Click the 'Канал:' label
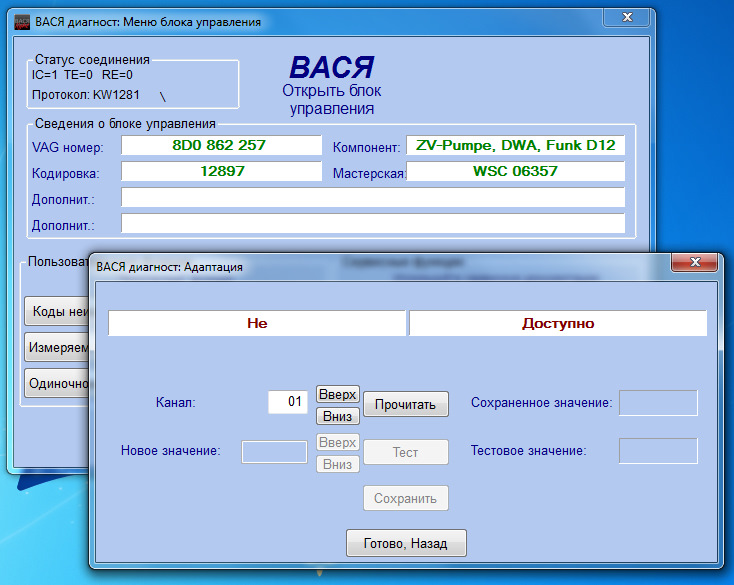This screenshot has width=734, height=585. (x=176, y=402)
